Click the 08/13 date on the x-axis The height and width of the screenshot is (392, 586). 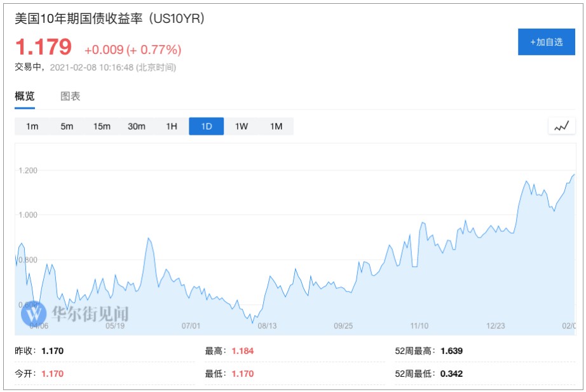(x=267, y=326)
